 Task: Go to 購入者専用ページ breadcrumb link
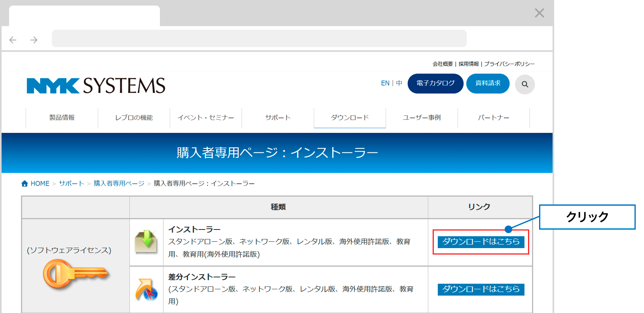(x=119, y=184)
